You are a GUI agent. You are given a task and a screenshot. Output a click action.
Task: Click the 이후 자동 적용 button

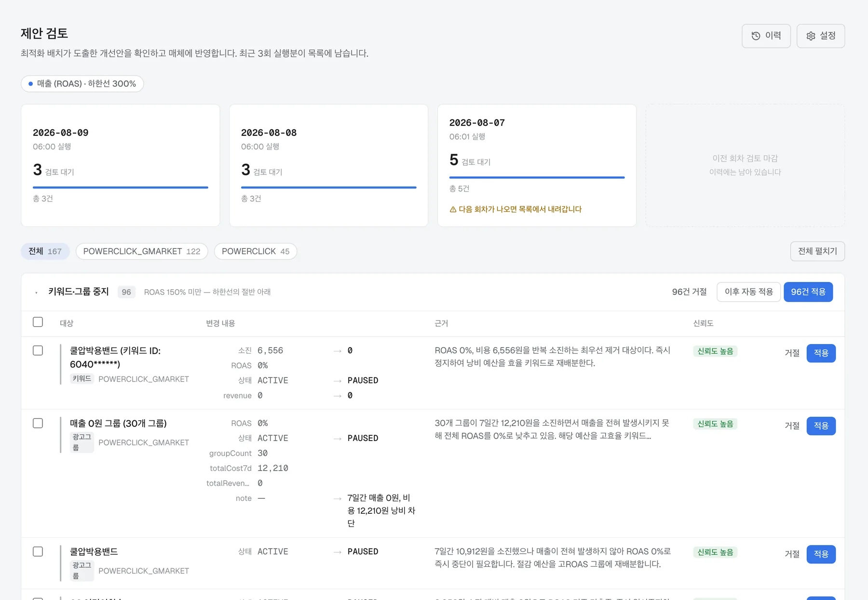[x=748, y=292]
